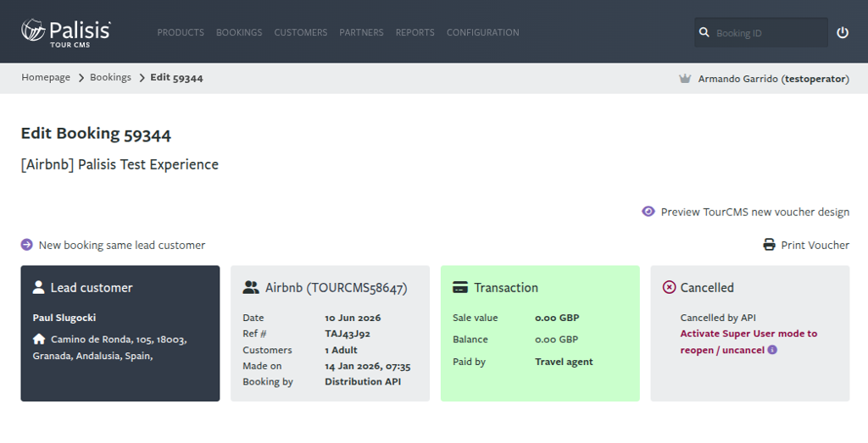Click the power logout icon
The width and height of the screenshot is (868, 443).
pos(843,33)
